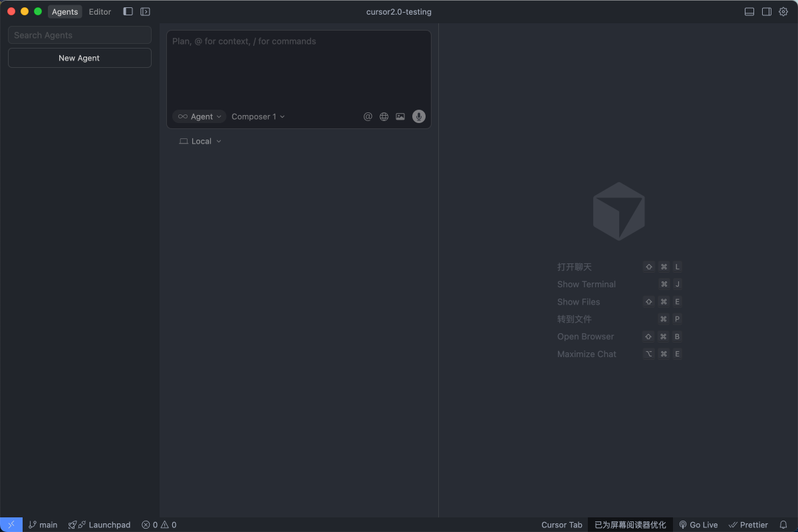
Task: Click the Search Agents input field
Action: (79, 35)
